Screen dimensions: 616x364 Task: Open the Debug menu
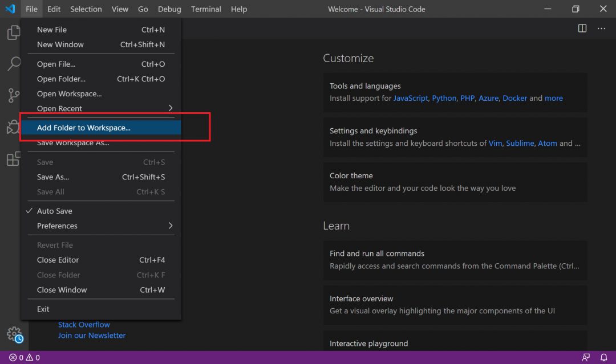point(169,9)
